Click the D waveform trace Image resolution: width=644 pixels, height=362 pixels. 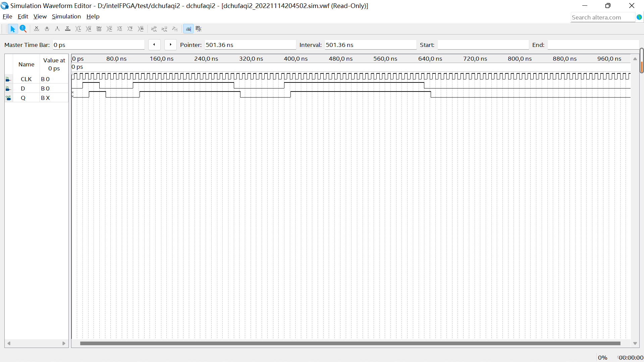pyautogui.click(x=351, y=85)
